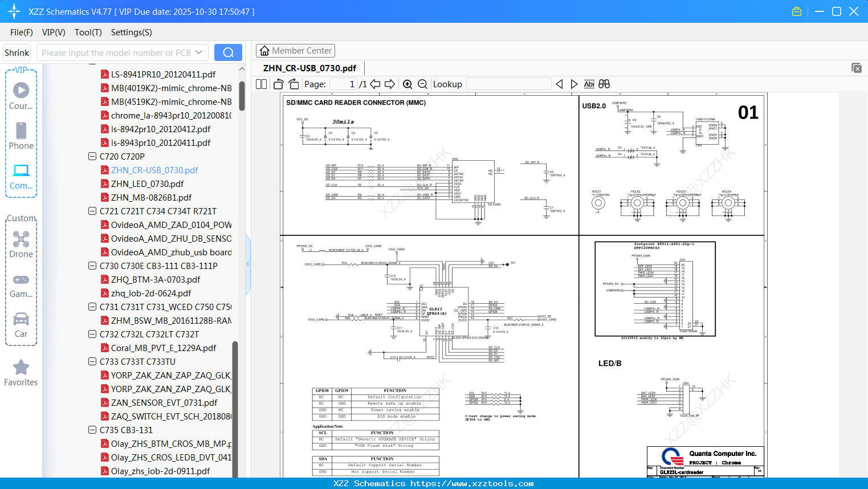The width and height of the screenshot is (868, 489).
Task: Collapse the C733 C733T C733TU tree node
Action: (92, 361)
